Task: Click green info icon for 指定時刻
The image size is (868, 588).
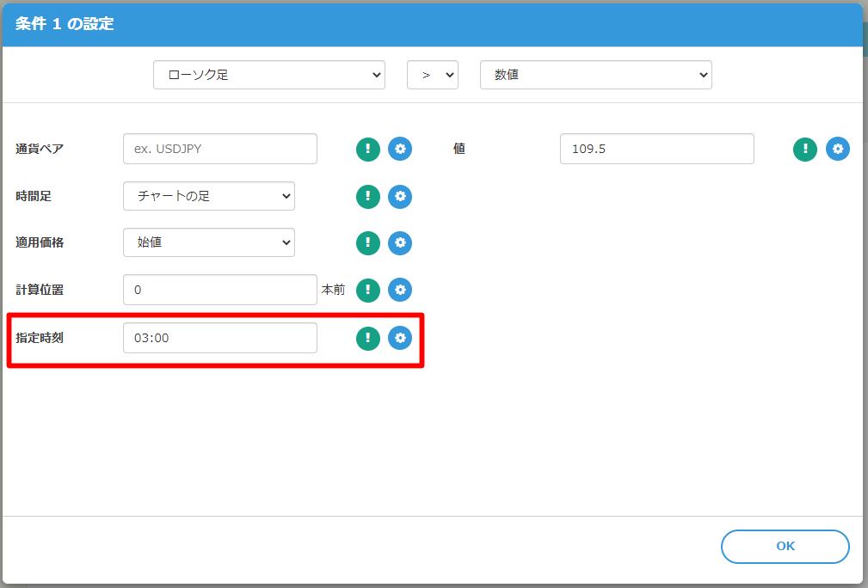Action: [x=368, y=338]
